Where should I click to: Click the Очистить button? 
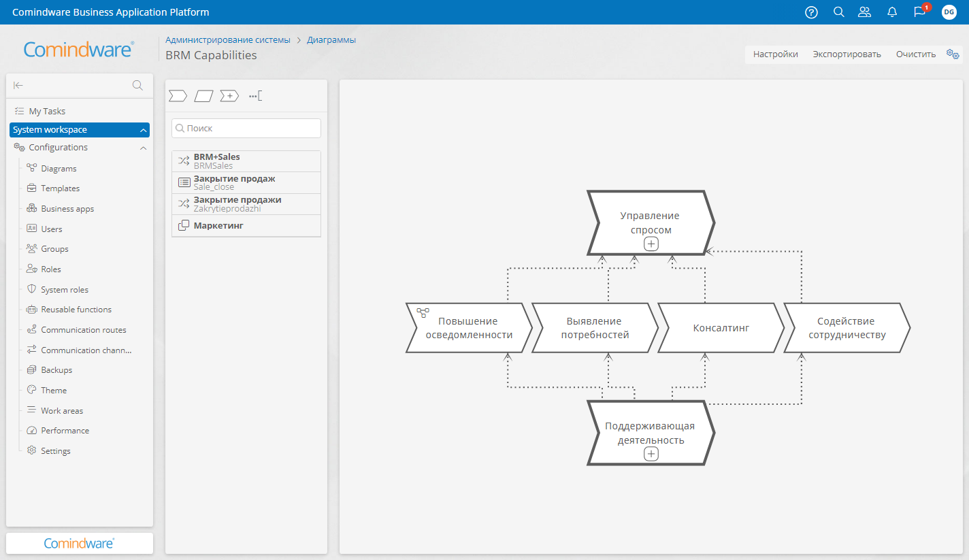(916, 54)
